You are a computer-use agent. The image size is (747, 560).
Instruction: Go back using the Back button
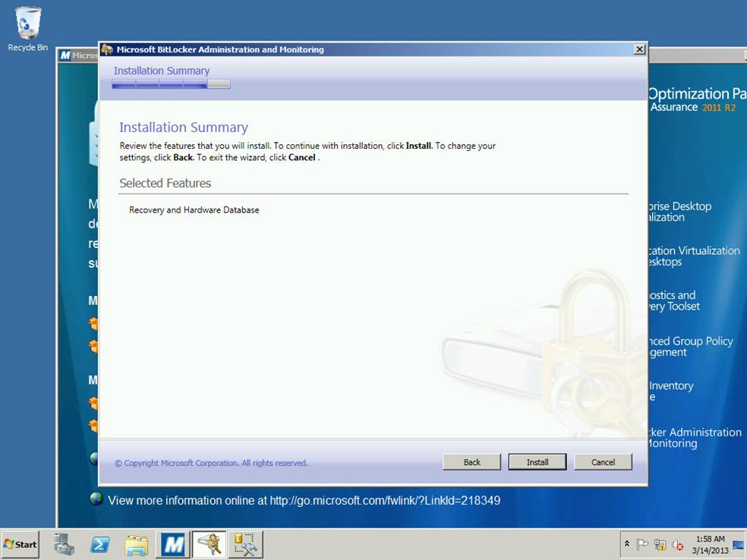point(471,462)
